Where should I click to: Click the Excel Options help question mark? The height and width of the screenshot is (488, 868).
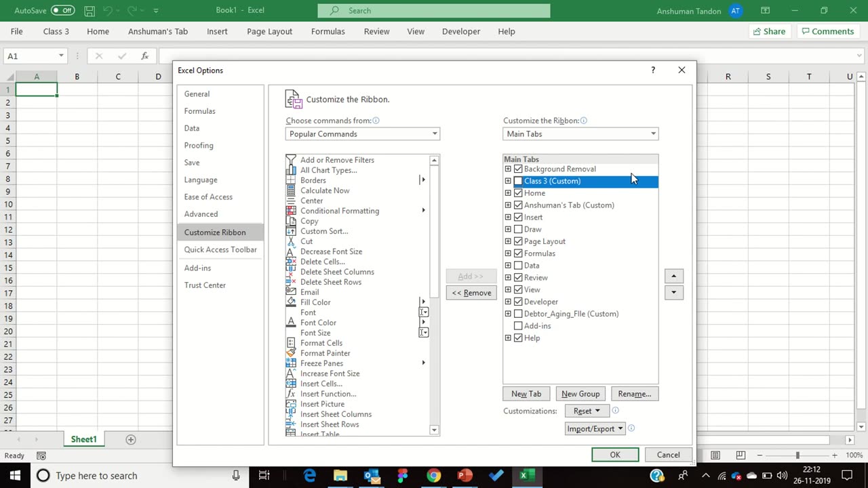(653, 70)
